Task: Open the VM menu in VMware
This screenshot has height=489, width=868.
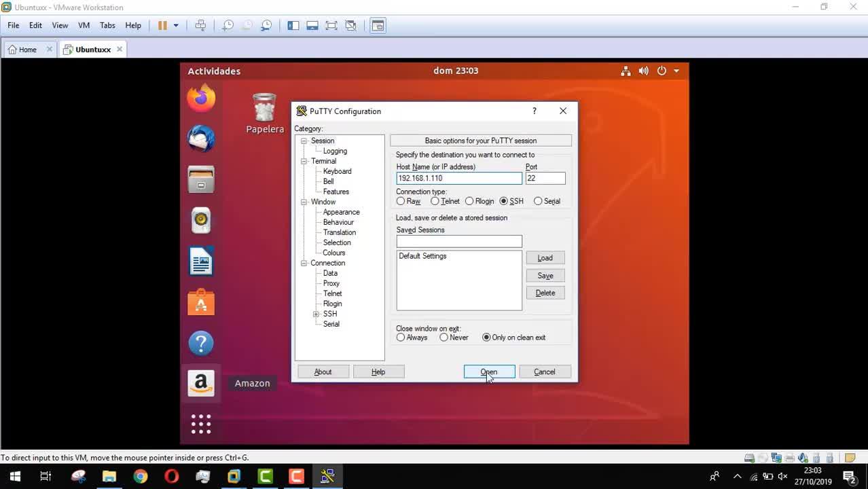Action: 84,25
